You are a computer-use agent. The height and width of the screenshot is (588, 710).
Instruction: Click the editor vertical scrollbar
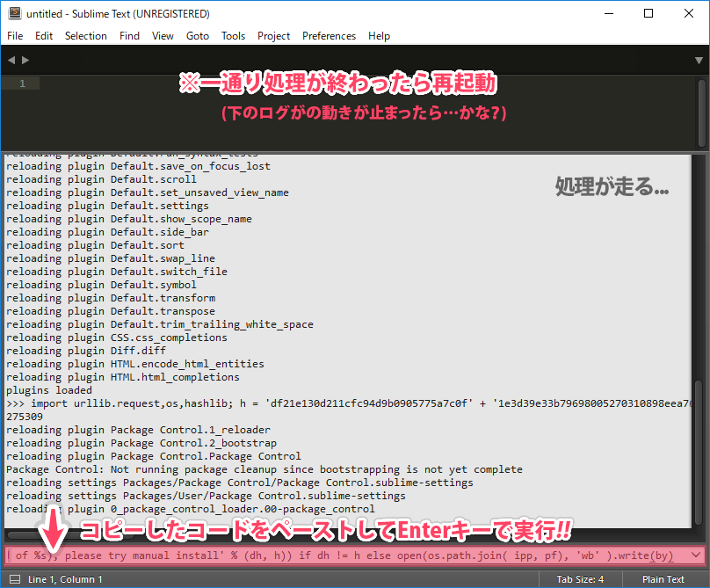click(x=701, y=113)
